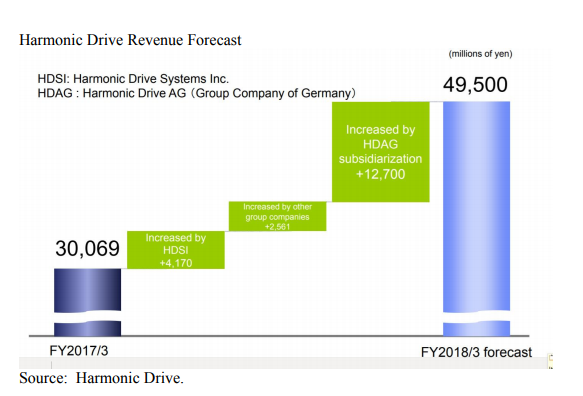This screenshot has width=583, height=396.
Task: Click the light blue FY2018/3 forecast bar
Action: (476, 206)
